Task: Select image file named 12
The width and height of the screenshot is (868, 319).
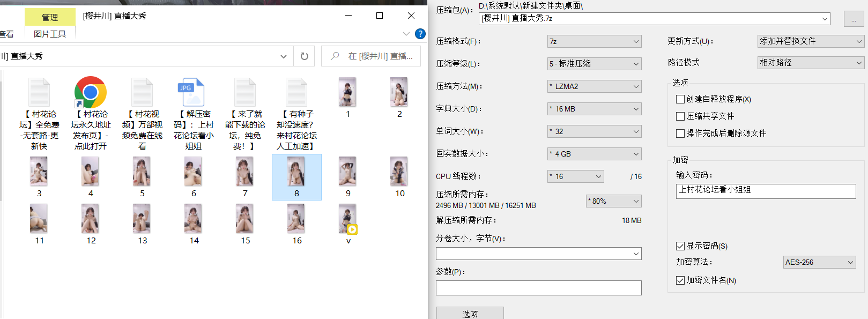Action: pos(91,224)
